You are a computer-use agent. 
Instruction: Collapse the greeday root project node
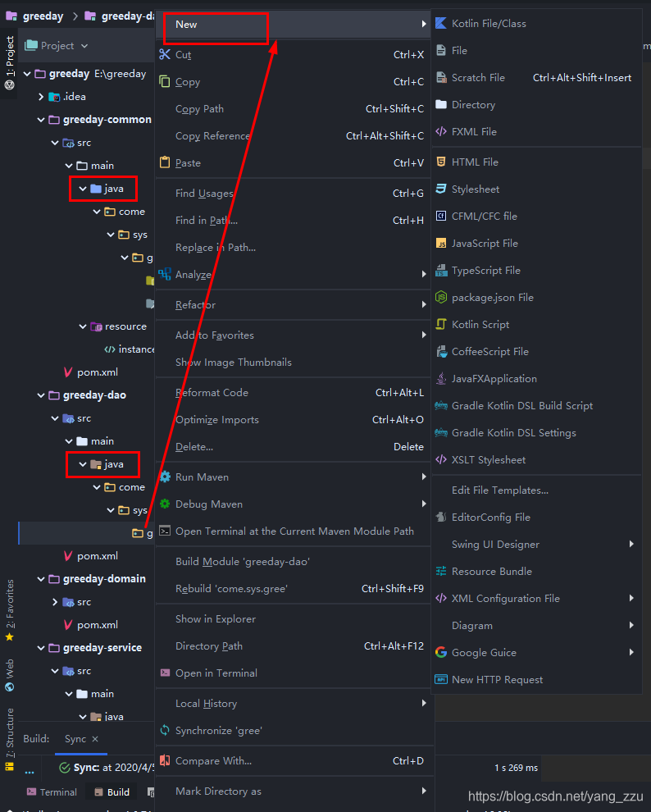click(27, 74)
